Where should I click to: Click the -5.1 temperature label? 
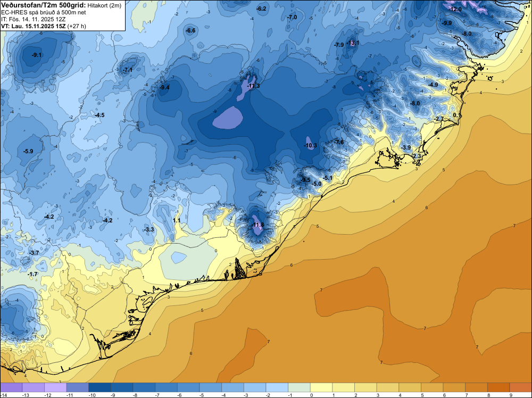coord(327,178)
